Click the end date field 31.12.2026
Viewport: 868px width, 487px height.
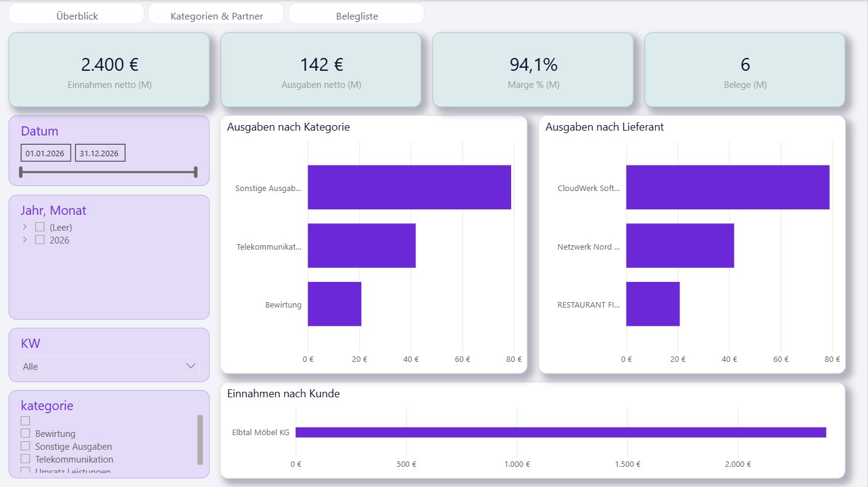pyautogui.click(x=100, y=153)
